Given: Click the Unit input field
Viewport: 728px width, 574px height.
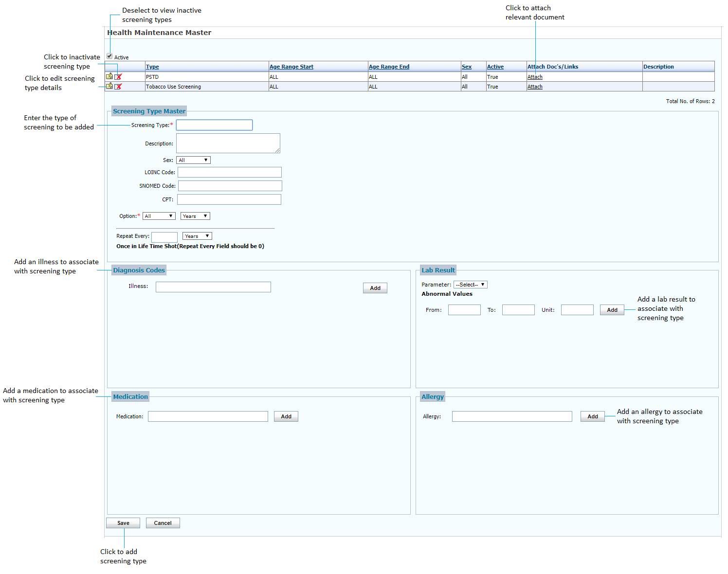Looking at the screenshot, I should [x=577, y=310].
